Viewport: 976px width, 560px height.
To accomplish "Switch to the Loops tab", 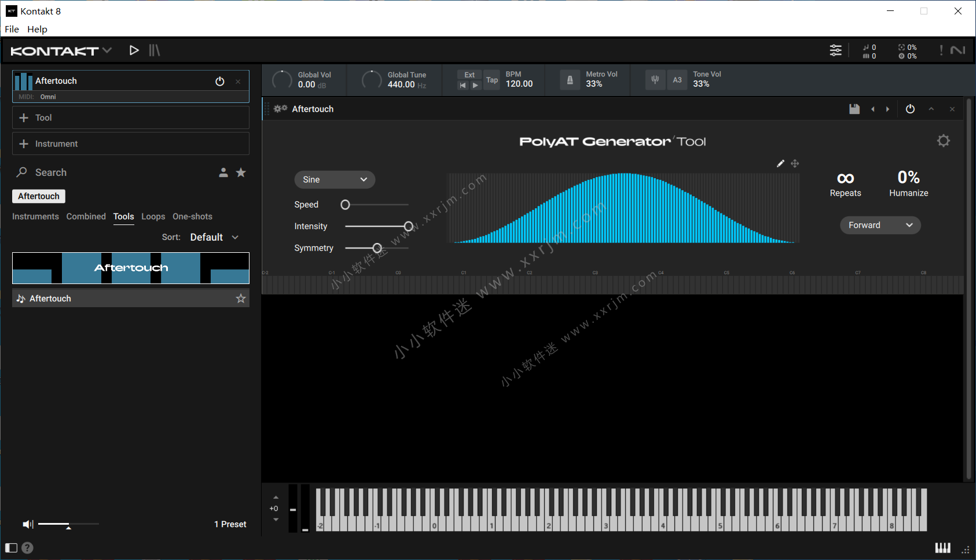I will click(x=153, y=216).
